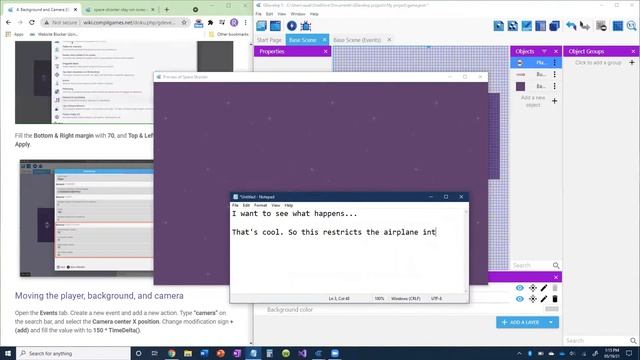Open Notepad Edit menu
640x360 pixels.
pyautogui.click(x=246, y=205)
